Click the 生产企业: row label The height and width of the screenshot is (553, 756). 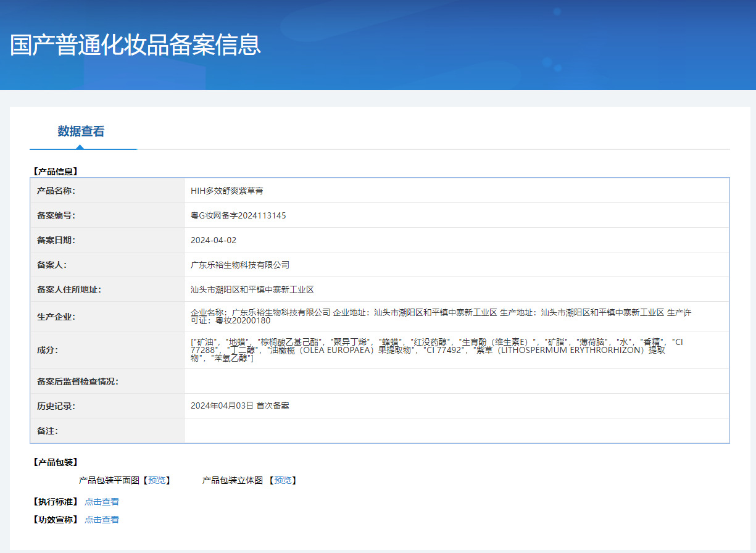(x=56, y=317)
